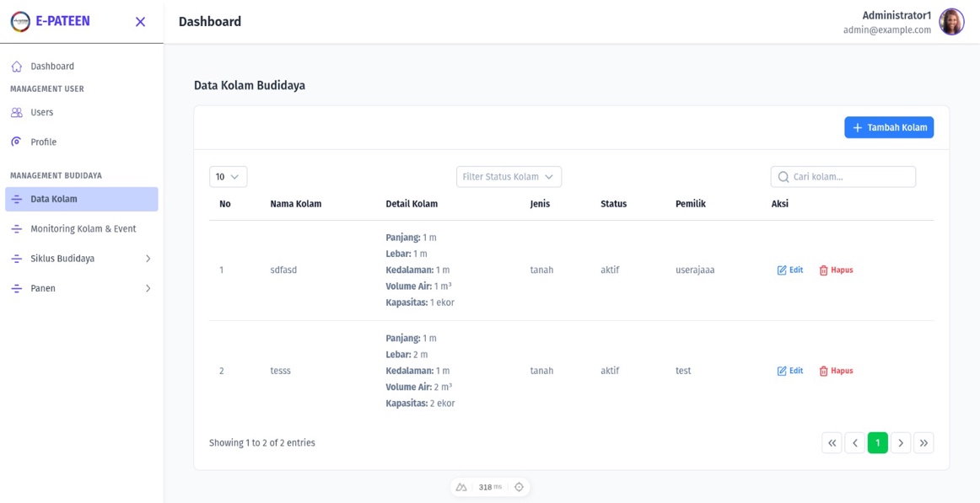The image size is (980, 503).
Task: Go to next page with right arrow
Action: (901, 443)
